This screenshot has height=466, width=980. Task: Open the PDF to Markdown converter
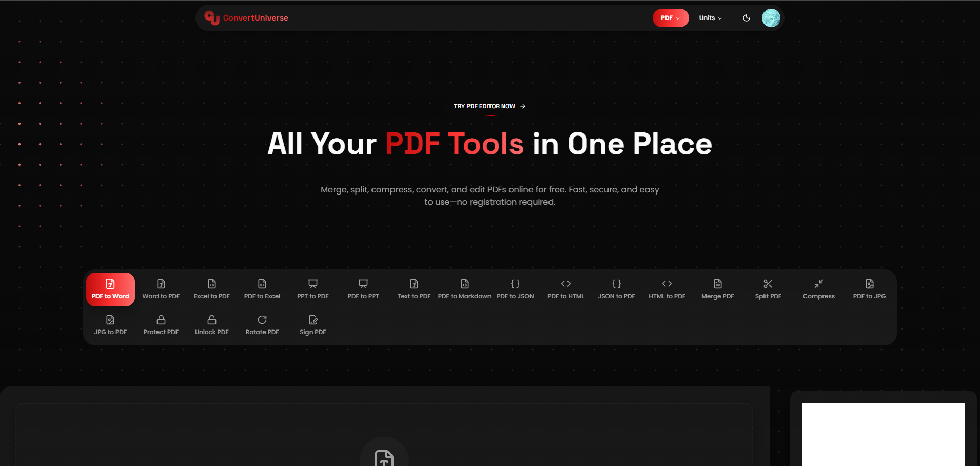point(464,289)
